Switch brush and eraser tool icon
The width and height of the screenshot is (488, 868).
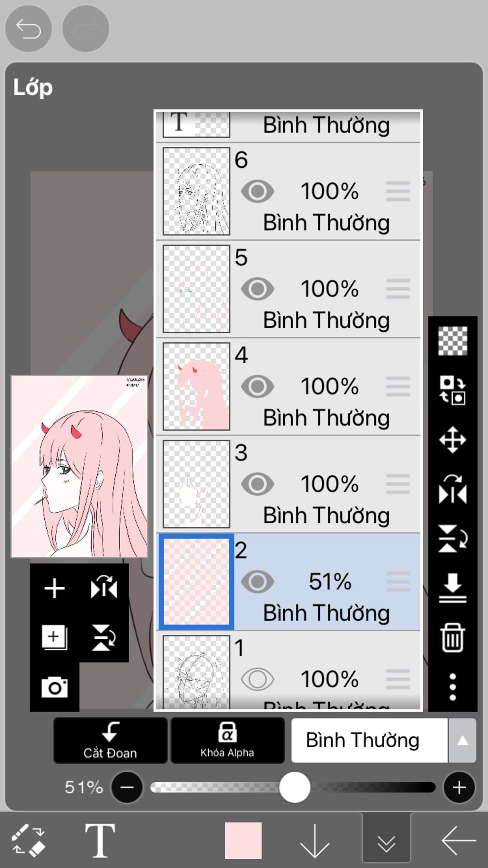[28, 840]
